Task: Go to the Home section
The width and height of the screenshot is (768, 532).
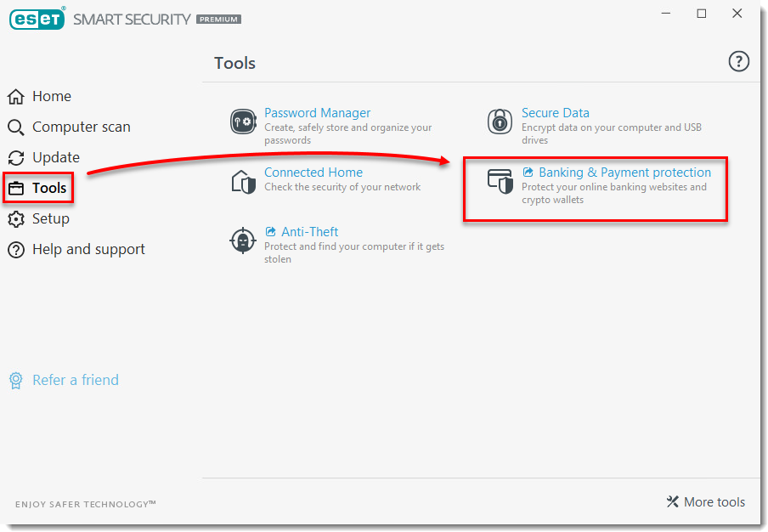Action: click(x=51, y=96)
